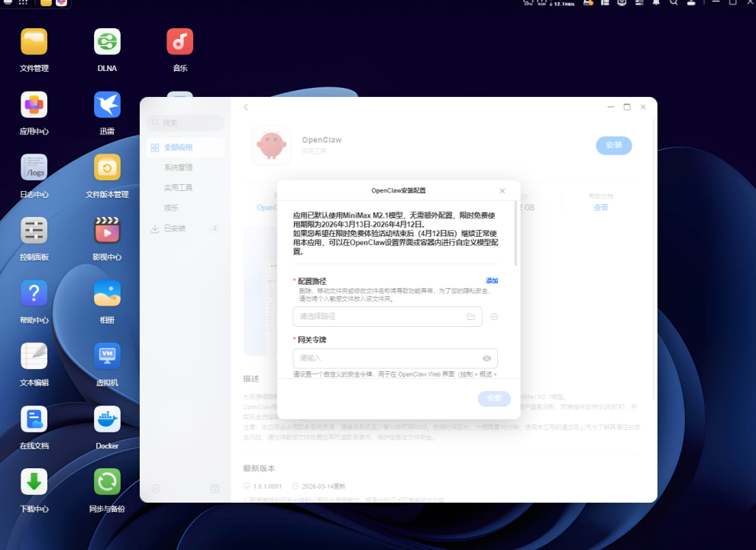Open 文件版本管理 on the desktop
756x550 pixels.
click(x=107, y=167)
